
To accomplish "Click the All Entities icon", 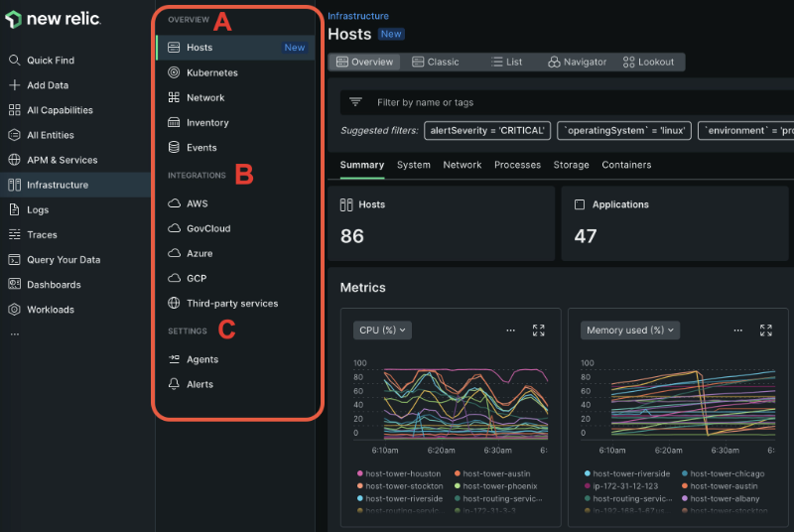I will (x=14, y=135).
